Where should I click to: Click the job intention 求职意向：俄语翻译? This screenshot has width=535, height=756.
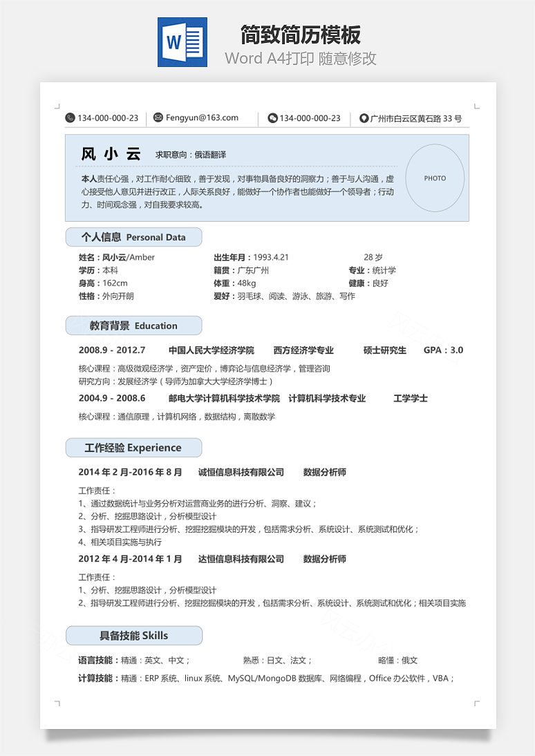pos(191,155)
